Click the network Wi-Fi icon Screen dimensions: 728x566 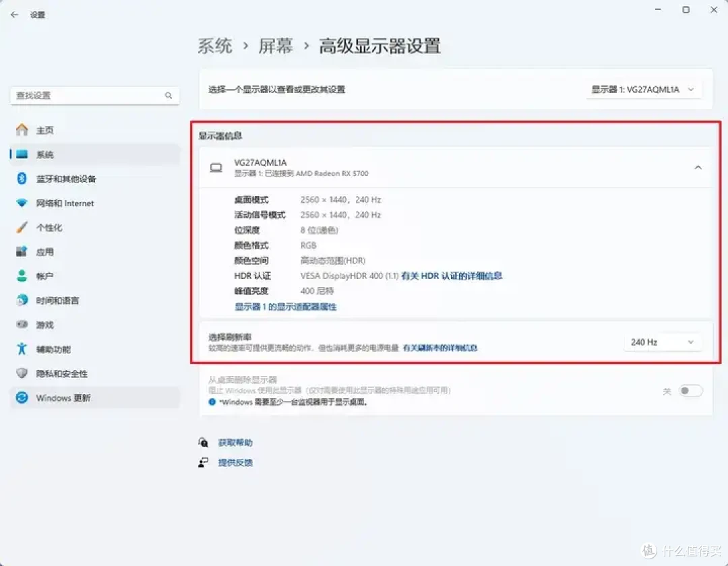pyautogui.click(x=22, y=203)
